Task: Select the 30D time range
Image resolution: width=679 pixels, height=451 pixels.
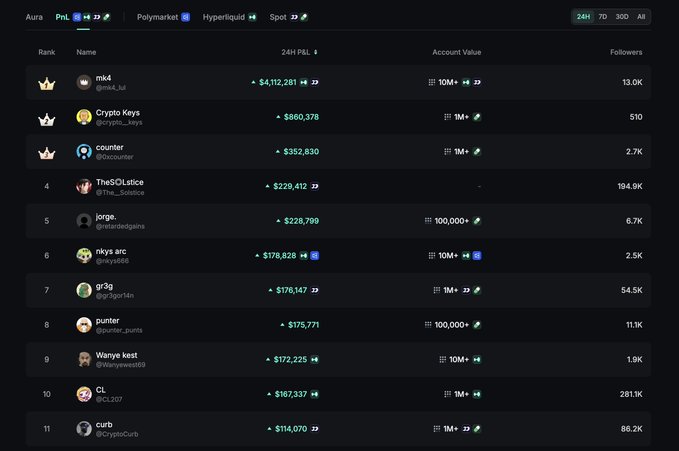Action: (622, 17)
